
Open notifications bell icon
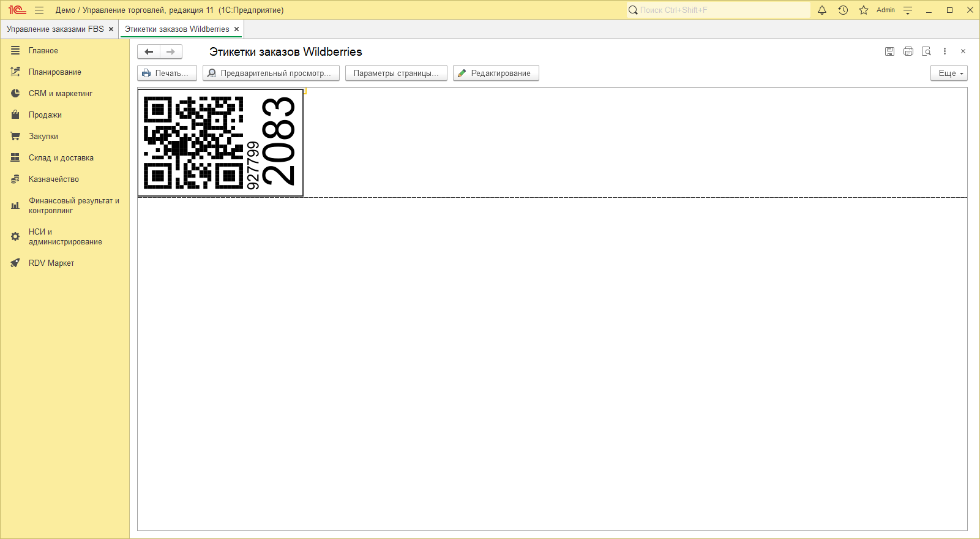[x=822, y=10]
